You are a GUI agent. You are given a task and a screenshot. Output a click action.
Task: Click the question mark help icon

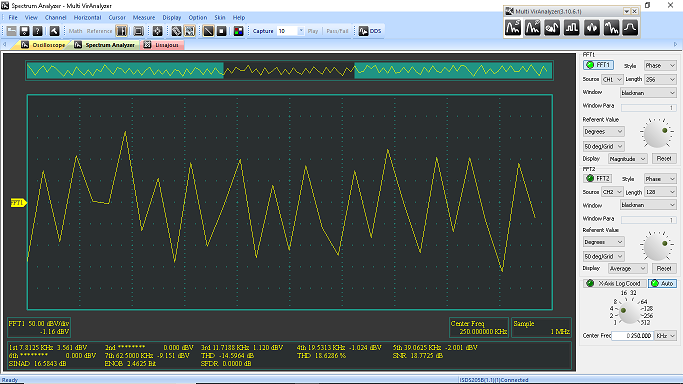[37, 31]
